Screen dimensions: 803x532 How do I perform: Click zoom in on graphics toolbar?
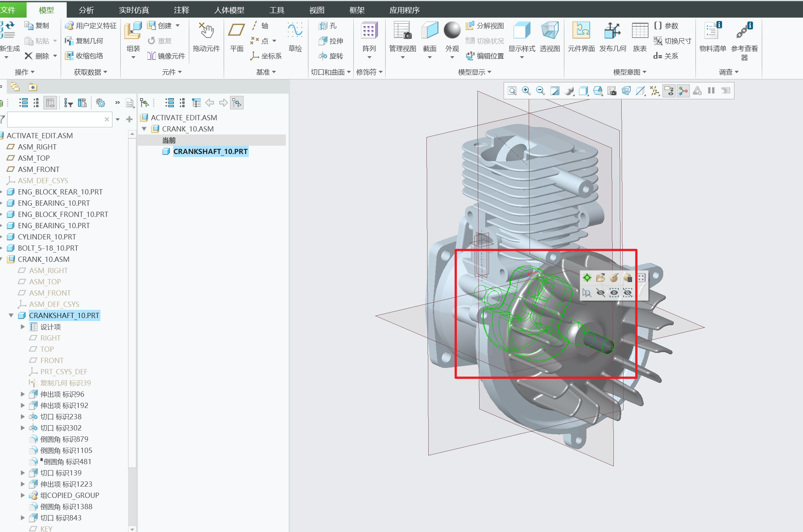(x=526, y=91)
